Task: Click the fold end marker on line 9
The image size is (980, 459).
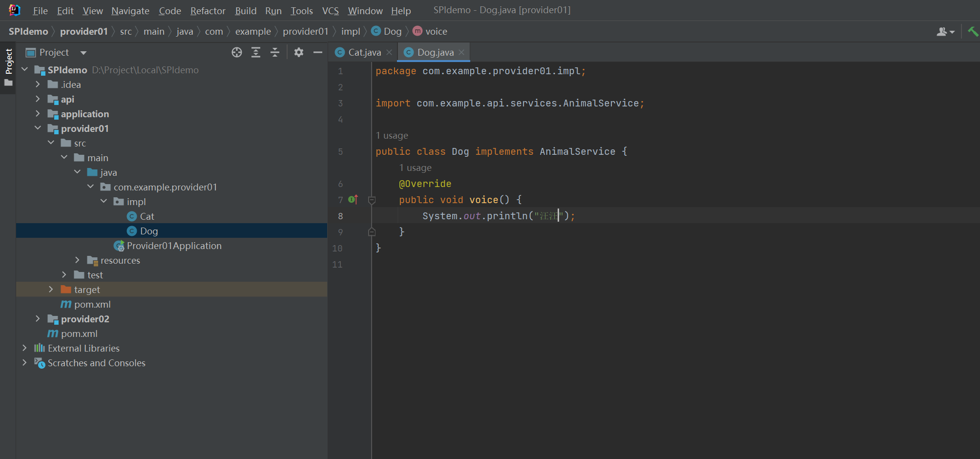Action: [372, 232]
